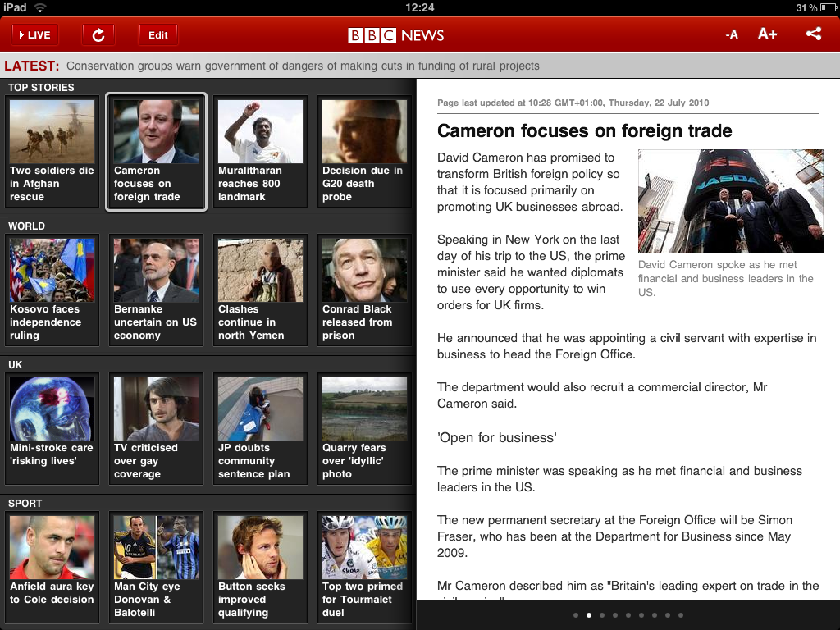Tap the refresh icon in the toolbar
This screenshot has width=840, height=630.
coord(98,34)
